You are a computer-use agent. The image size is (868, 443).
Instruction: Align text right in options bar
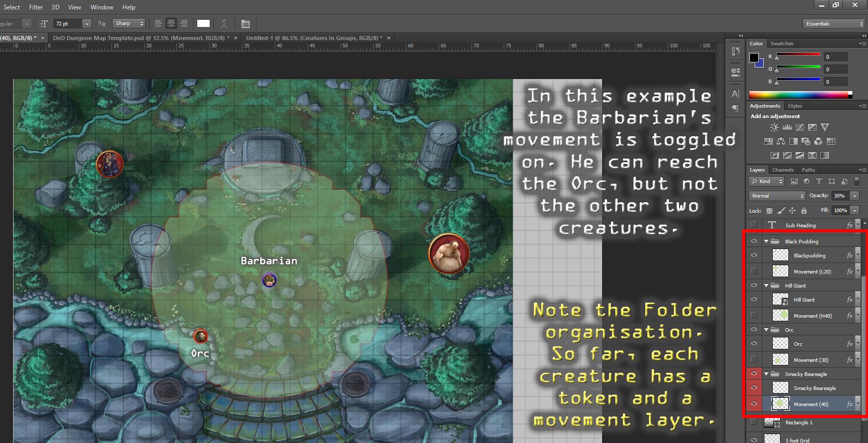[x=184, y=23]
